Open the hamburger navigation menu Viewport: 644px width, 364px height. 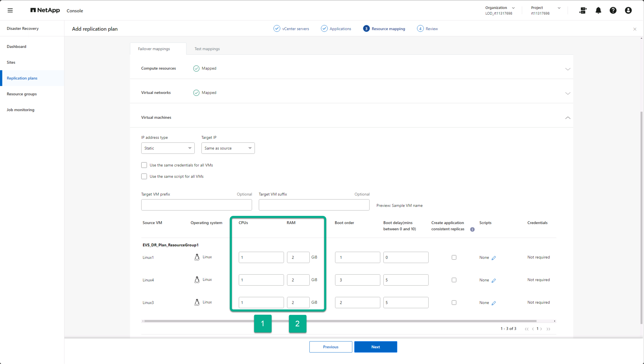tap(10, 10)
